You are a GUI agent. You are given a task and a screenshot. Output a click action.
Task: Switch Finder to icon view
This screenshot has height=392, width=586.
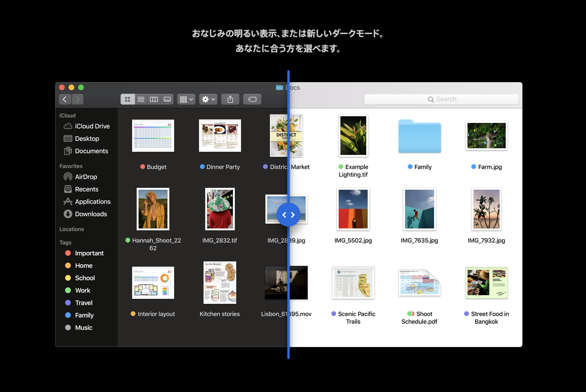tap(127, 99)
